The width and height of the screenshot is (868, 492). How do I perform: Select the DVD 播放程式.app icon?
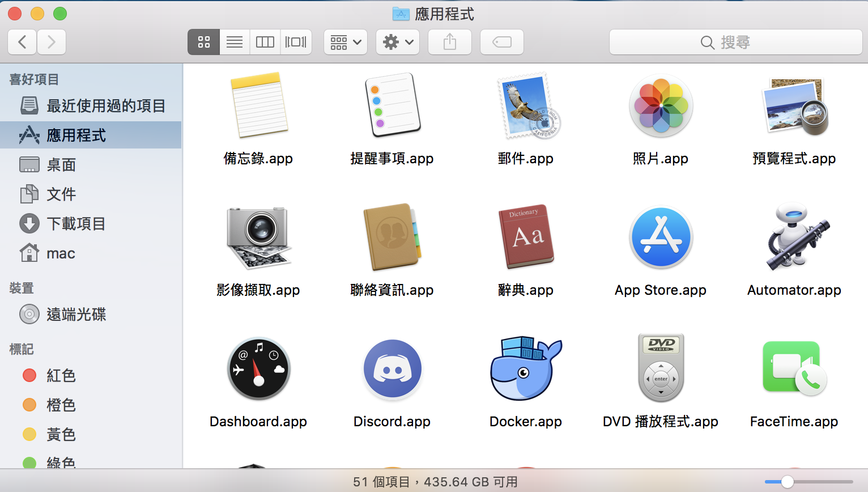point(661,368)
